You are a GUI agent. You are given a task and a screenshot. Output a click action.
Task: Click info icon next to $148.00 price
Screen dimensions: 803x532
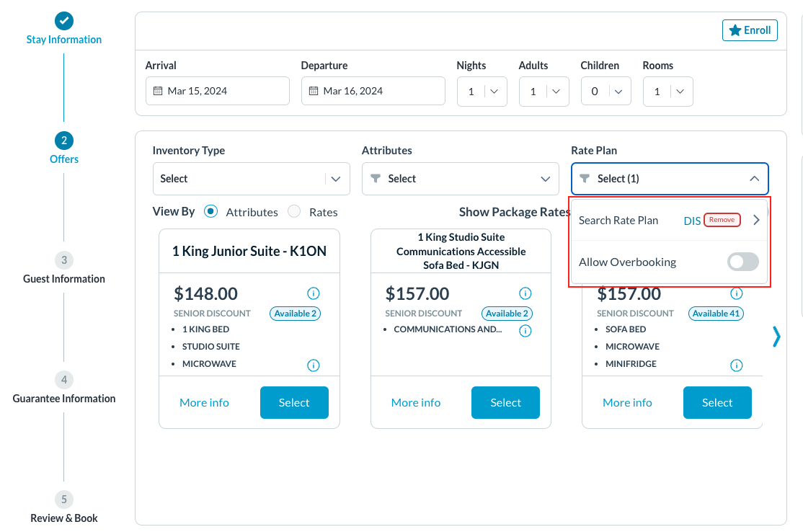click(x=313, y=293)
